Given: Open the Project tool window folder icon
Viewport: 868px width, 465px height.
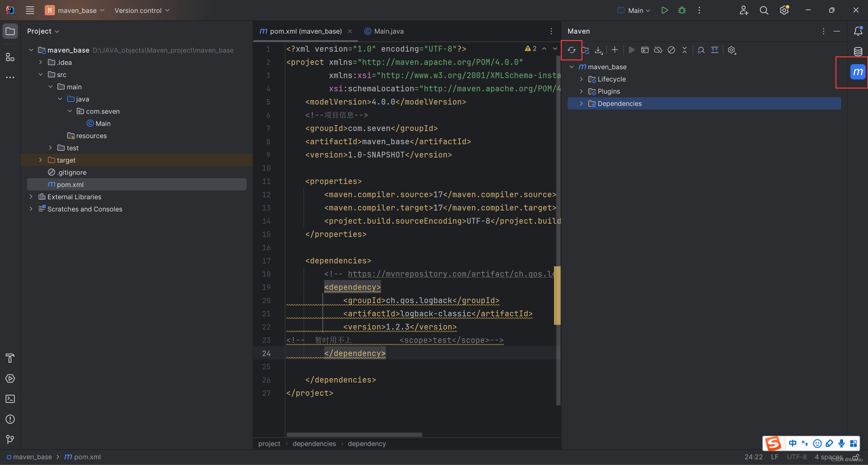Looking at the screenshot, I should click(10, 31).
